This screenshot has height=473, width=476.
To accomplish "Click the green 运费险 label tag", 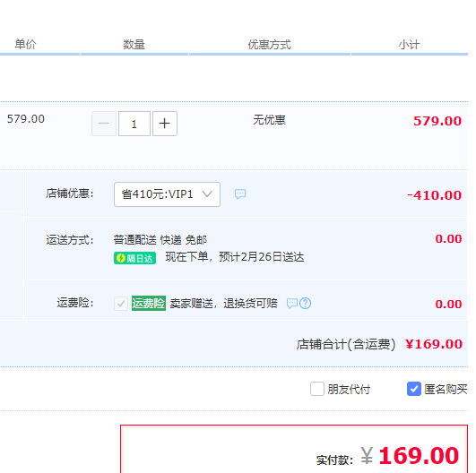I will [149, 303].
